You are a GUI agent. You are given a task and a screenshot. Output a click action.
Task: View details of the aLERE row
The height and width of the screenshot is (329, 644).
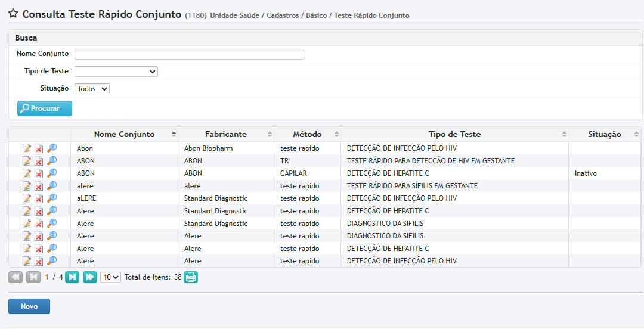52,198
